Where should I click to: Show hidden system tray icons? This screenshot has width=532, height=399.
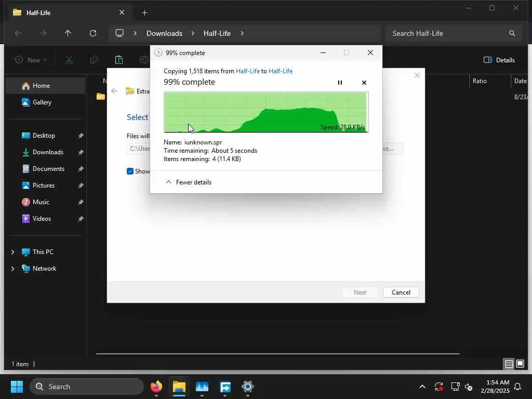pos(422,387)
